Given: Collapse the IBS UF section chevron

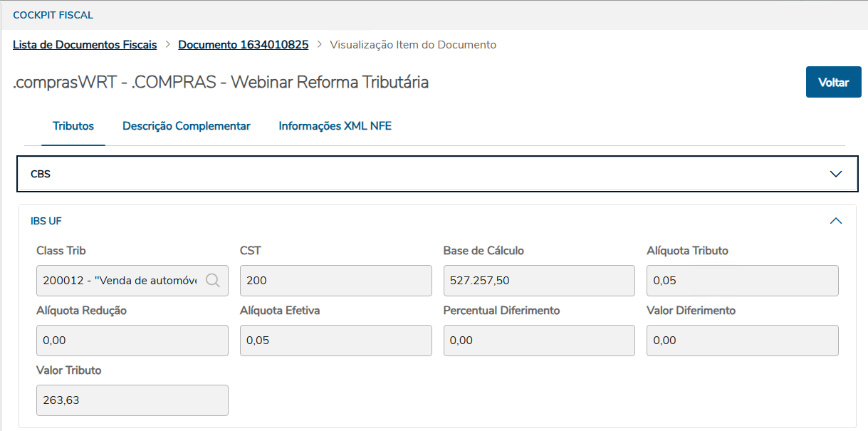Looking at the screenshot, I should 836,221.
